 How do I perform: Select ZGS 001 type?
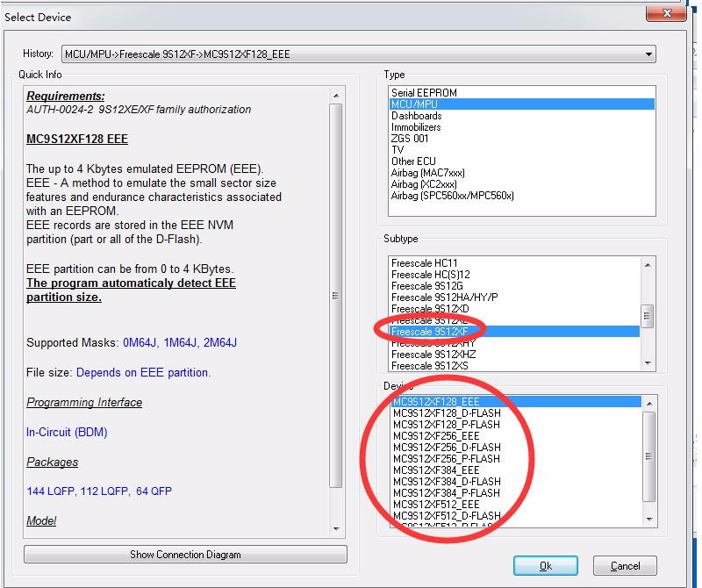coord(521,139)
